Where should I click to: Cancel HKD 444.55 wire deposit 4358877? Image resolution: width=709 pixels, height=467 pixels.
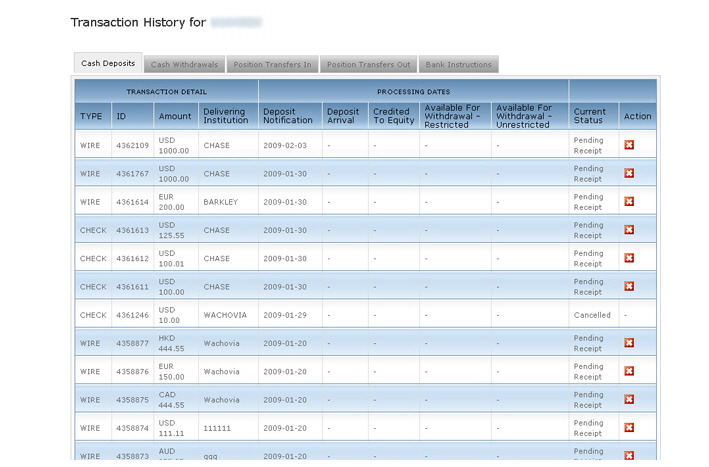[629, 343]
